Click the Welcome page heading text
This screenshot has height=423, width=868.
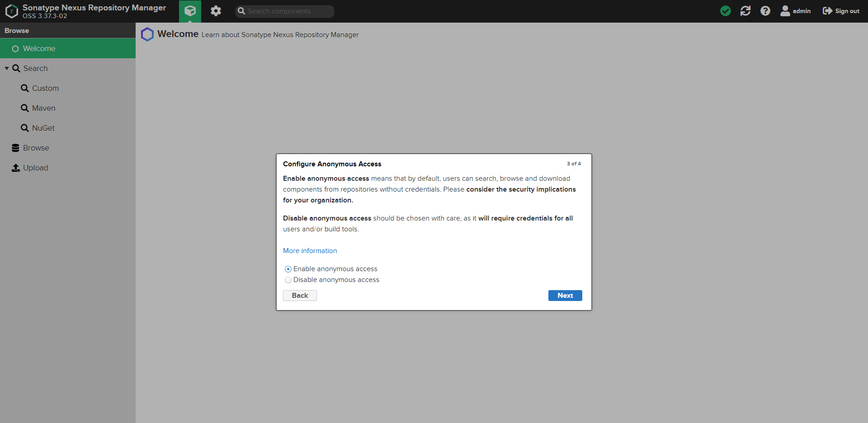[178, 34]
